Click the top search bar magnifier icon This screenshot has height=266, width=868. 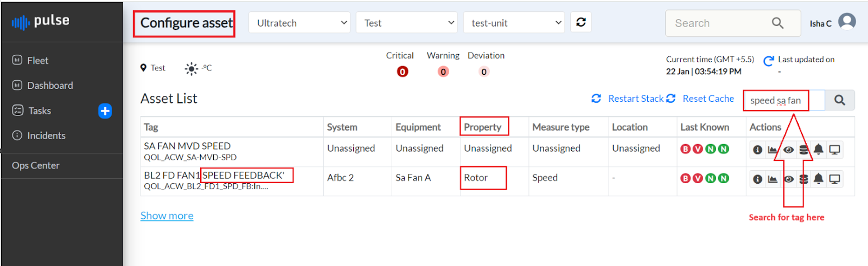pyautogui.click(x=778, y=23)
